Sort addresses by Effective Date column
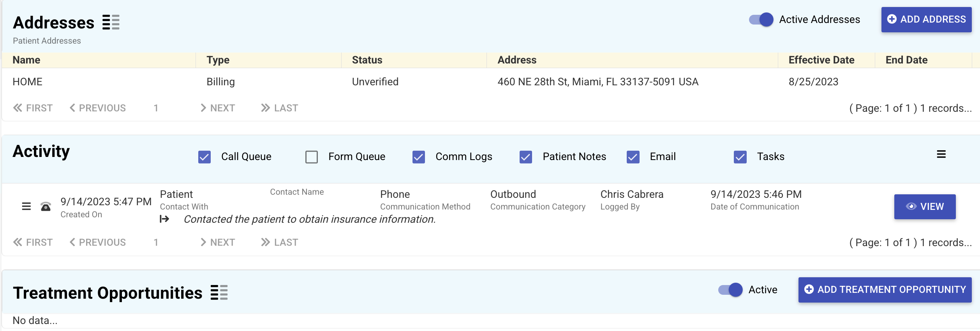Image resolution: width=980 pixels, height=331 pixels. [821, 60]
